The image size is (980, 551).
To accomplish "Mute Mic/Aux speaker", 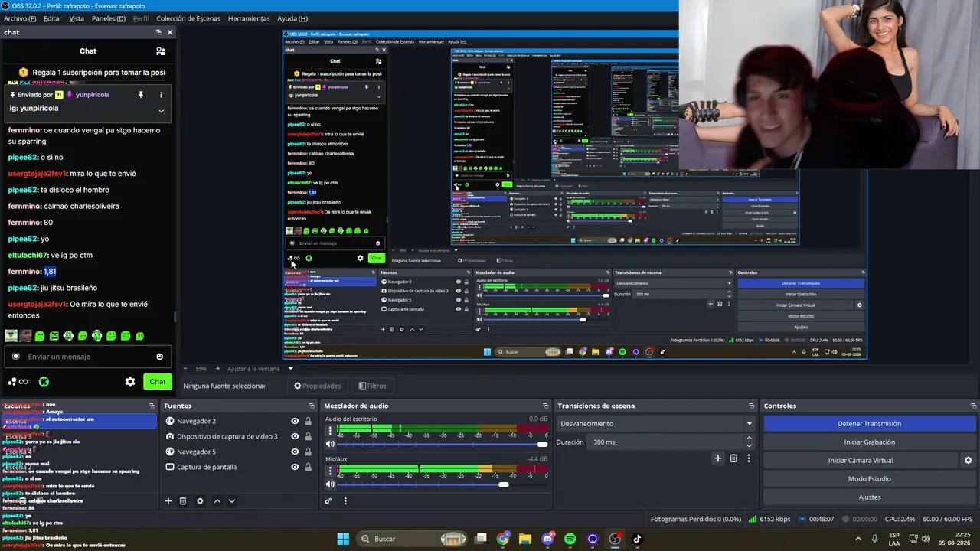I will tap(331, 484).
